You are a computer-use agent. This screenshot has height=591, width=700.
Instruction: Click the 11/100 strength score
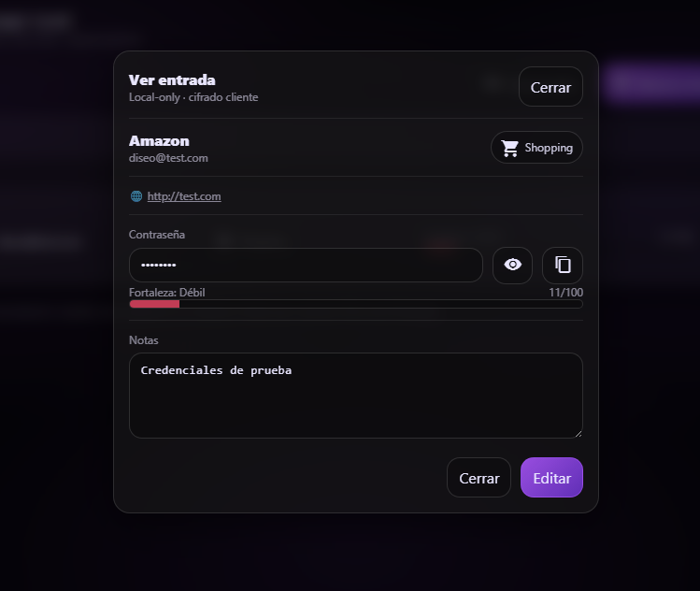pos(565,293)
